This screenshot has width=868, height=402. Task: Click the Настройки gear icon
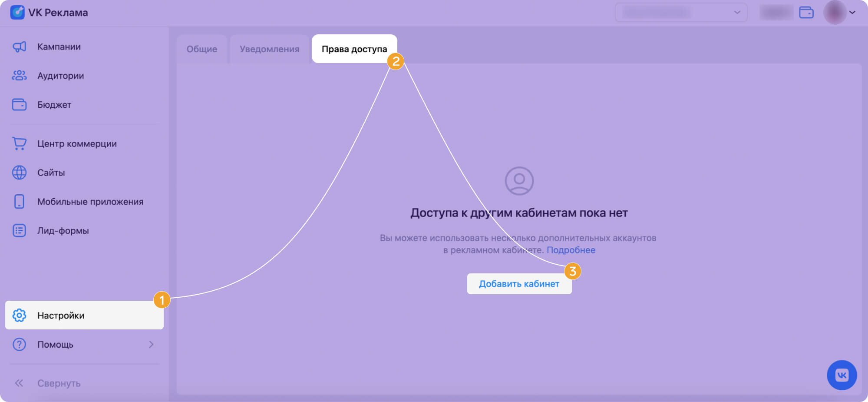pyautogui.click(x=19, y=315)
